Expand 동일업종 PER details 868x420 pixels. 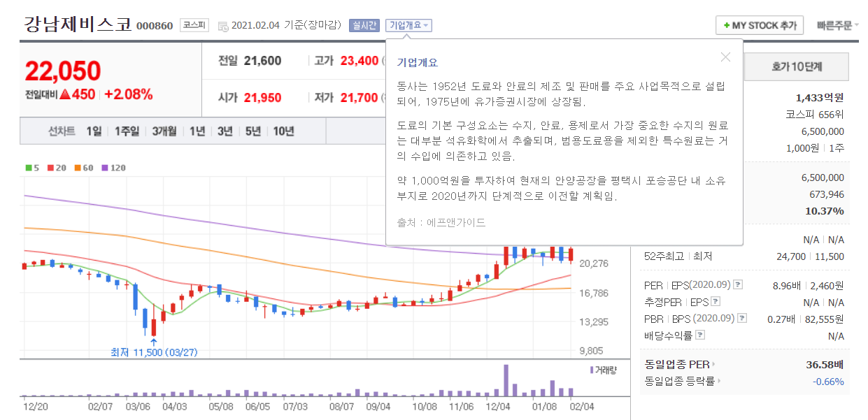[681, 364]
